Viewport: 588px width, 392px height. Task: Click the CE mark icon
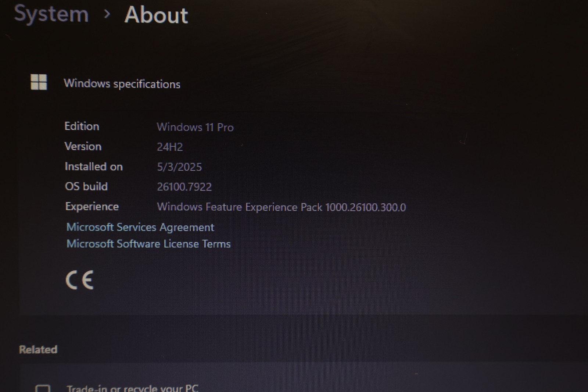point(79,280)
